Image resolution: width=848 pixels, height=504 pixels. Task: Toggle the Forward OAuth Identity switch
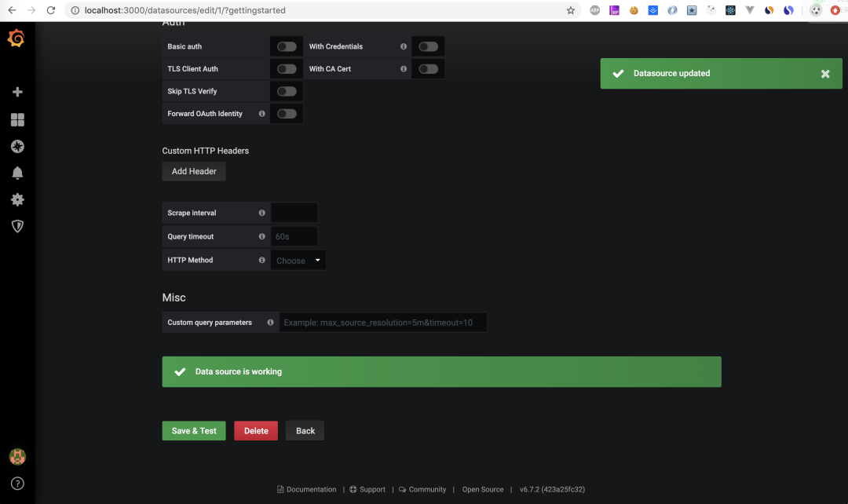click(x=287, y=114)
